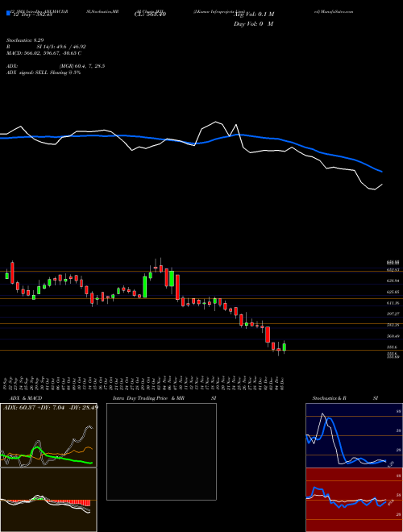
Task: Click the 611.16 price axis label
Action: 394,302
